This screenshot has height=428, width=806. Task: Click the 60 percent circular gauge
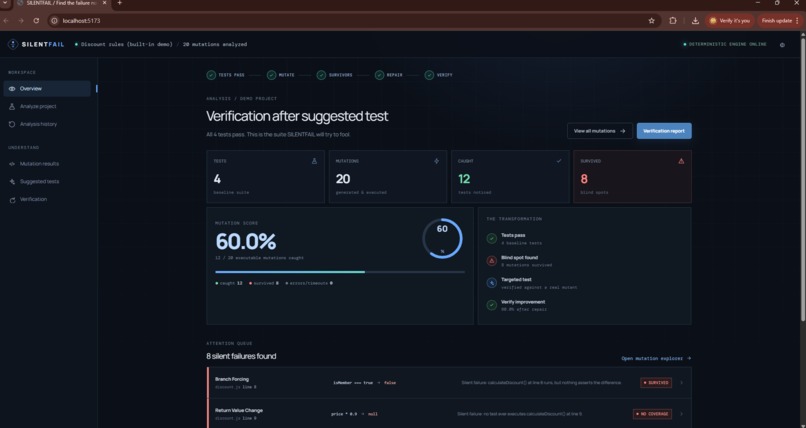(442, 238)
